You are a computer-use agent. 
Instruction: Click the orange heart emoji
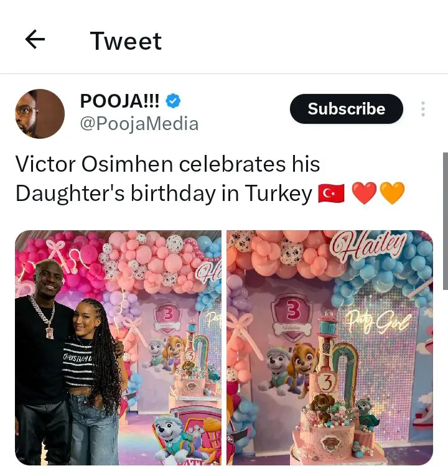[392, 193]
